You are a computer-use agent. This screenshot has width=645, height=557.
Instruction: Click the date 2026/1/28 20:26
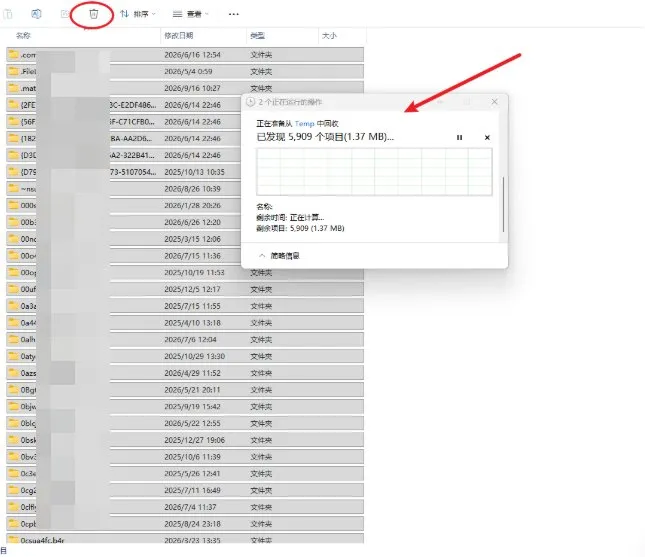193,205
